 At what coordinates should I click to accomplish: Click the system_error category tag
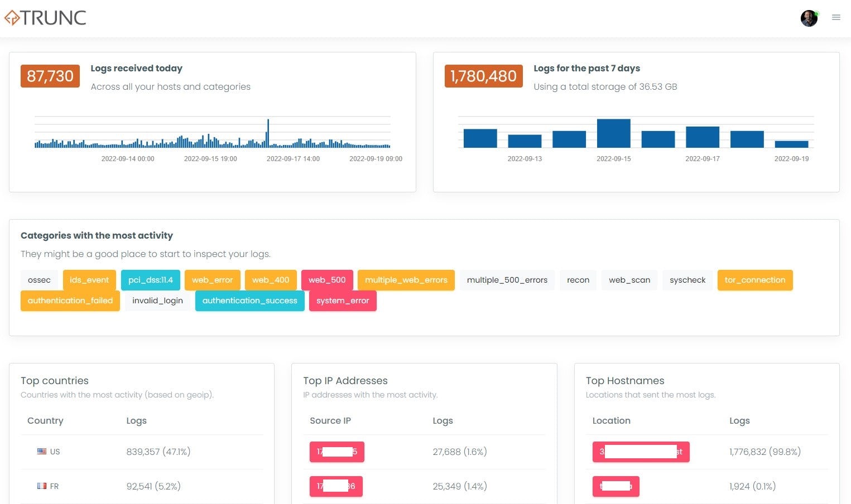tap(343, 301)
